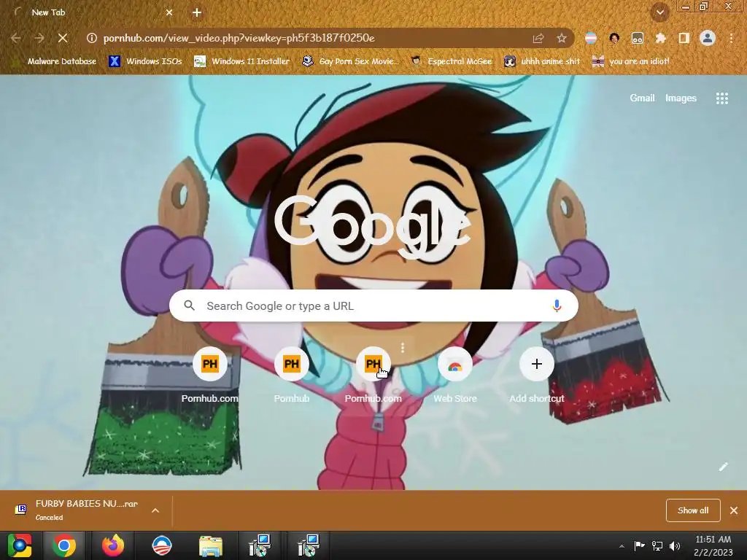Screen dimensions: 747x560
Task: Click Show all downloads
Action: (693, 510)
